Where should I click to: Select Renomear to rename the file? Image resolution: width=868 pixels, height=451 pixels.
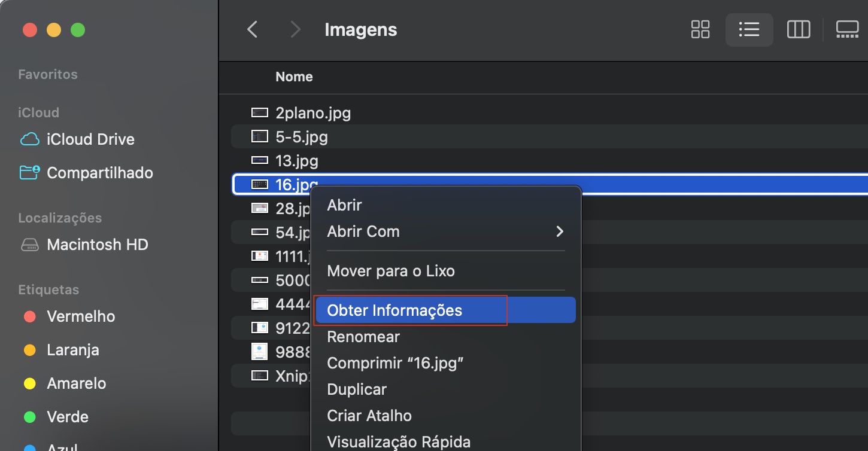[363, 336]
